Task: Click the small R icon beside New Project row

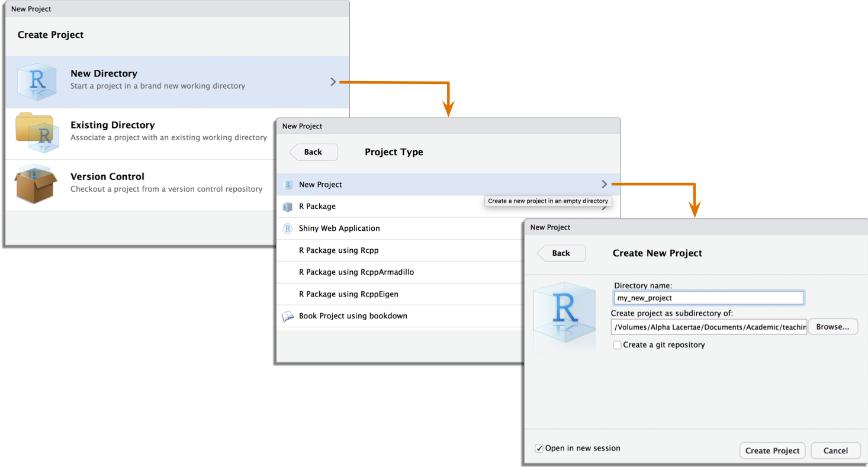Action: [288, 185]
